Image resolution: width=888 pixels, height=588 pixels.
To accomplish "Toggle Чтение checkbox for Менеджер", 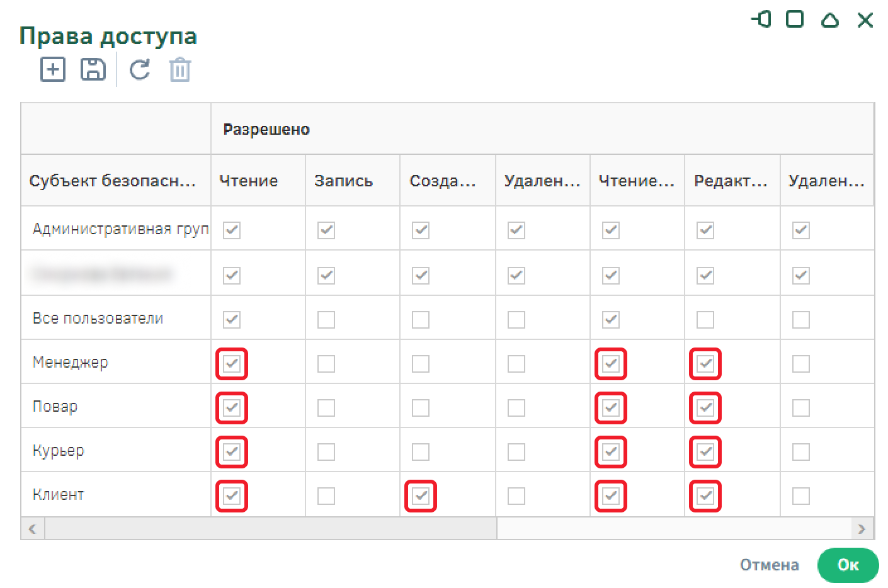I will click(x=232, y=364).
